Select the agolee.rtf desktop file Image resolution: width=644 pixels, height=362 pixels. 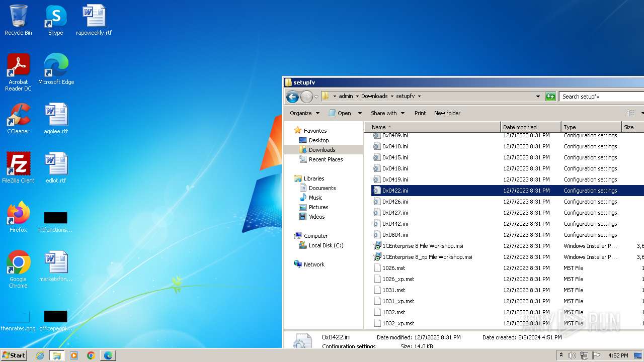(x=56, y=118)
